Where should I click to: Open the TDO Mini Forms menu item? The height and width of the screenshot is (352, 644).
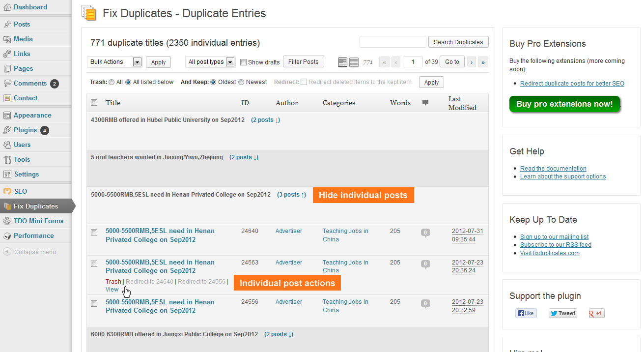38,221
